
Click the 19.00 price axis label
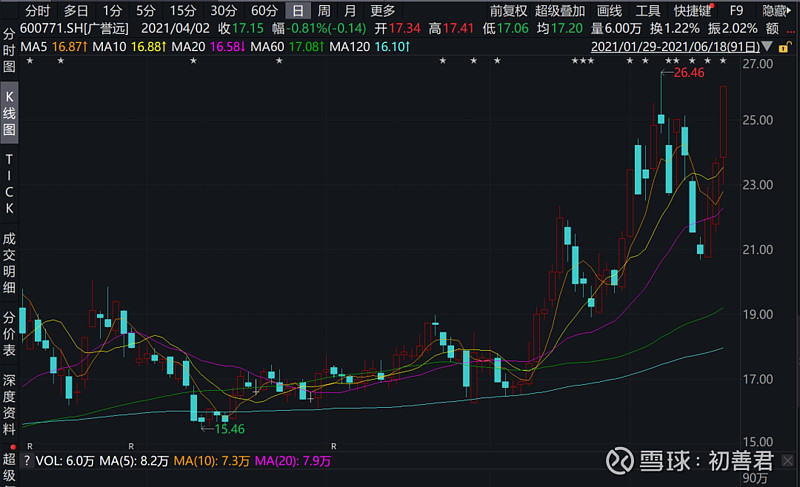(x=758, y=314)
